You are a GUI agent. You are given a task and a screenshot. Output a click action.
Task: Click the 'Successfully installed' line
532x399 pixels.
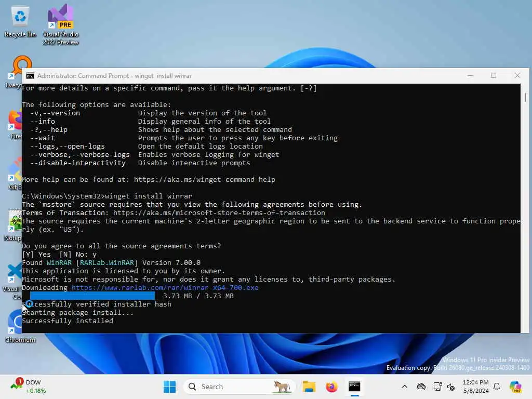click(68, 321)
